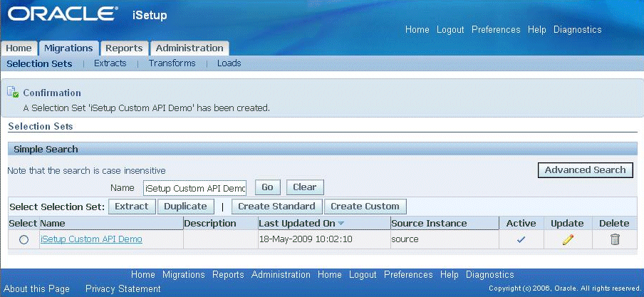Click Logout in the top header

pos(450,30)
